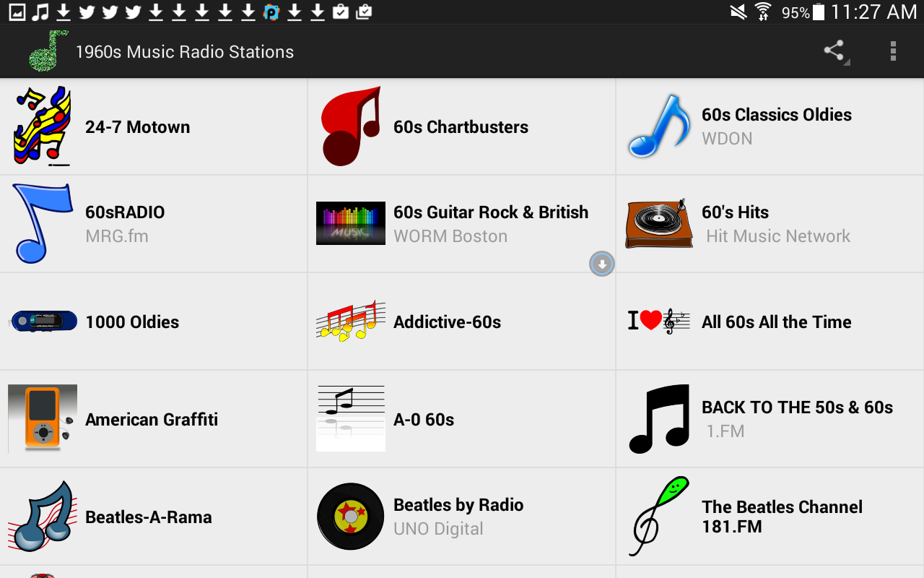
Task: Tap the "1.FM" subtitle
Action: 725,431
